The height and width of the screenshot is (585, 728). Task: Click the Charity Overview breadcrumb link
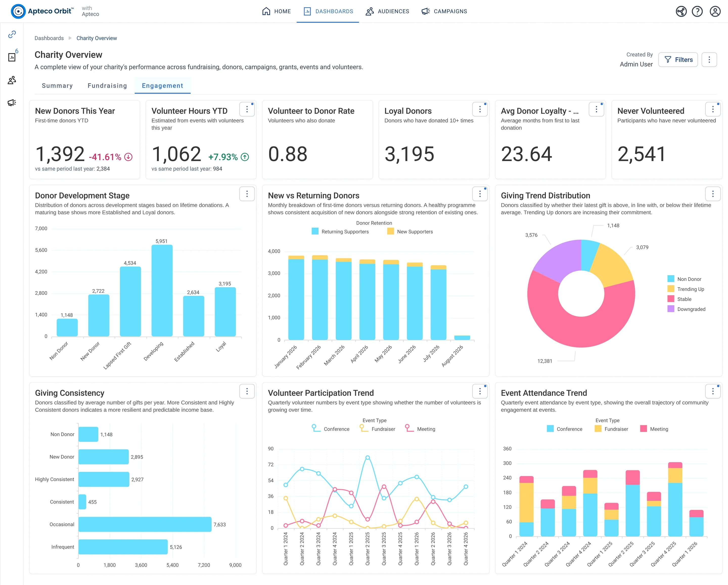97,38
